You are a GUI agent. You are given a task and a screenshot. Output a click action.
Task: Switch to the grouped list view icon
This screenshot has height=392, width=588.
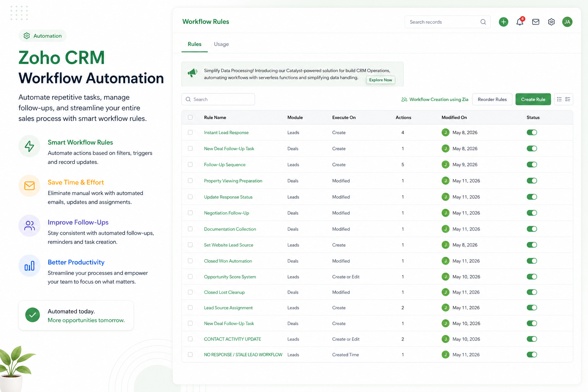pos(568,99)
